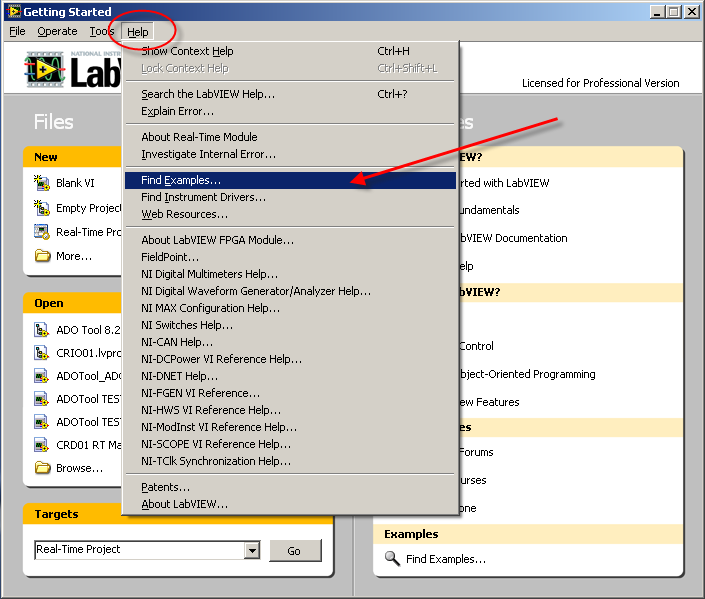705x599 pixels.
Task: Click the Real-Time Project icon under New
Action: pyautogui.click(x=42, y=232)
